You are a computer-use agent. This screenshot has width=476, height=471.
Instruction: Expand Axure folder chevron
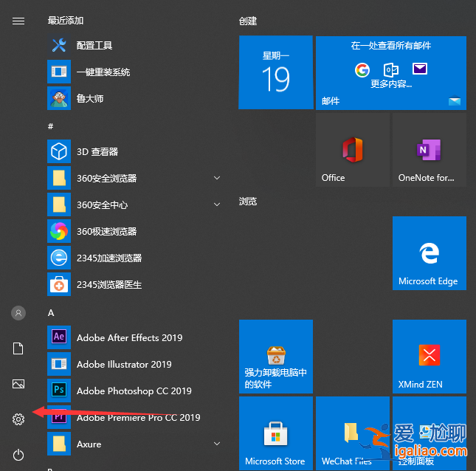click(217, 444)
